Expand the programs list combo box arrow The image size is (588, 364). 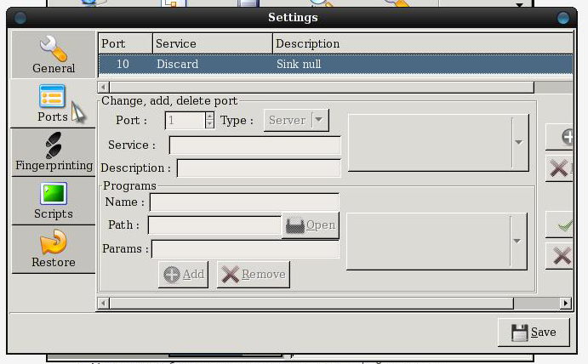pyautogui.click(x=517, y=241)
